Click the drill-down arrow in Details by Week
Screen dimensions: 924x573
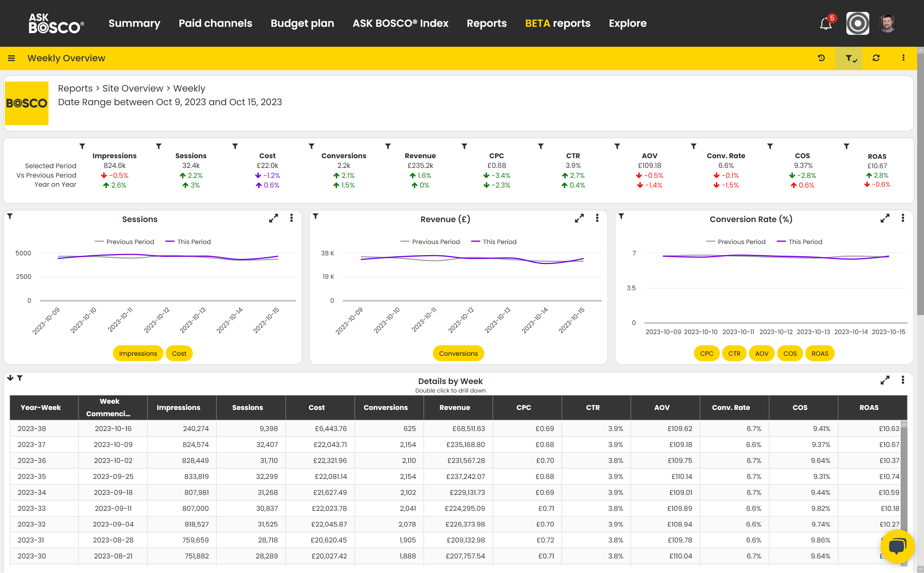tap(10, 378)
